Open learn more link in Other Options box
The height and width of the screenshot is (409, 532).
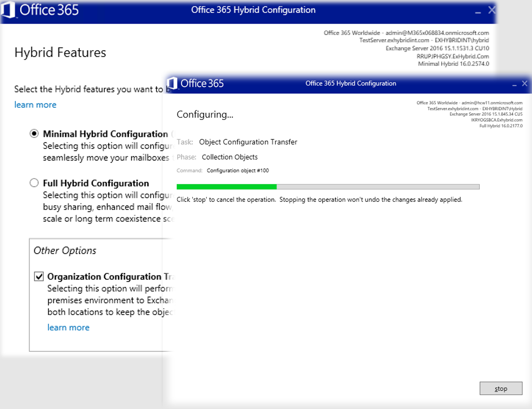(x=68, y=328)
